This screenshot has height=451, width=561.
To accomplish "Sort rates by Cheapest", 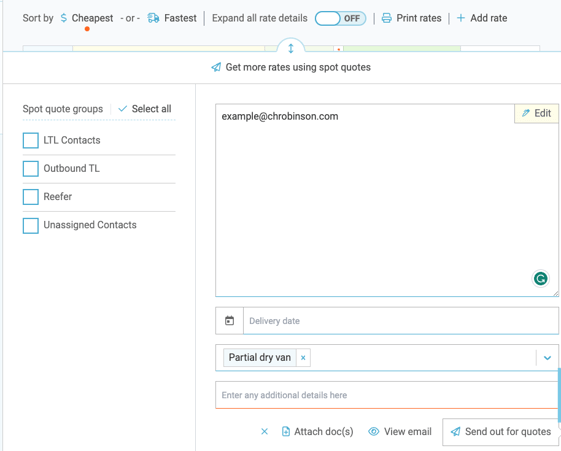I will click(87, 18).
